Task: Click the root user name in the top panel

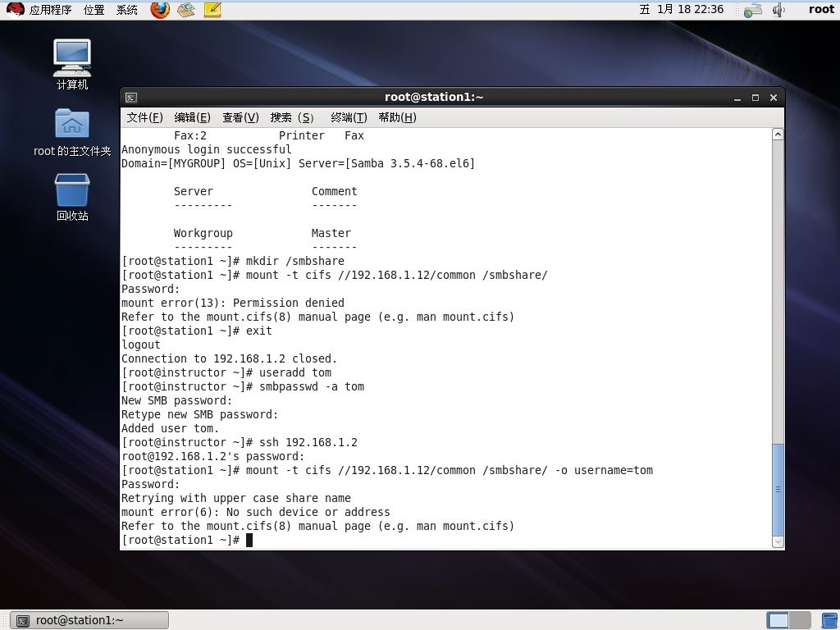Action: (x=821, y=9)
